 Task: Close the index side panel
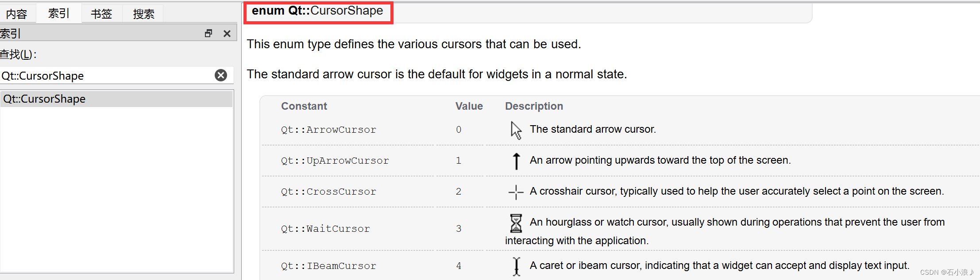(x=227, y=34)
